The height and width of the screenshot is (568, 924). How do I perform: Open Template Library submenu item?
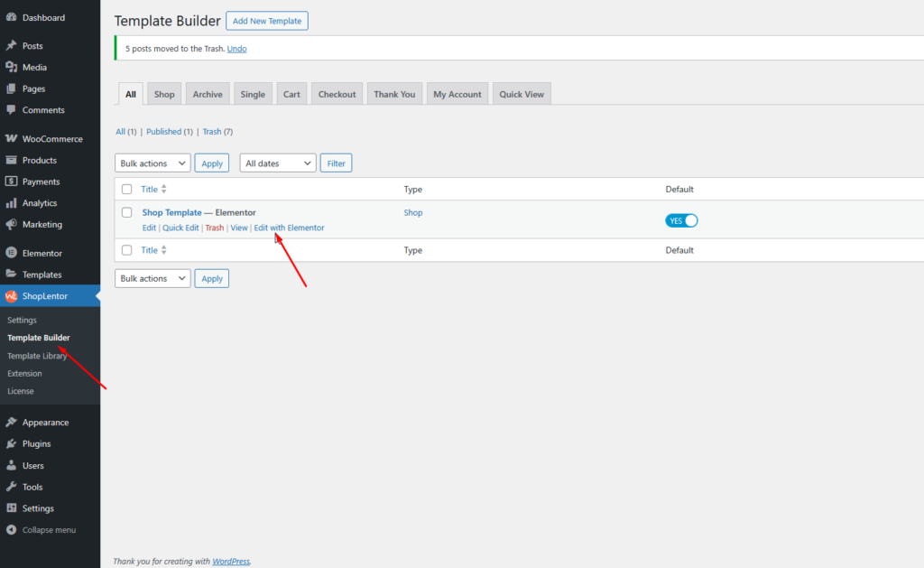36,356
